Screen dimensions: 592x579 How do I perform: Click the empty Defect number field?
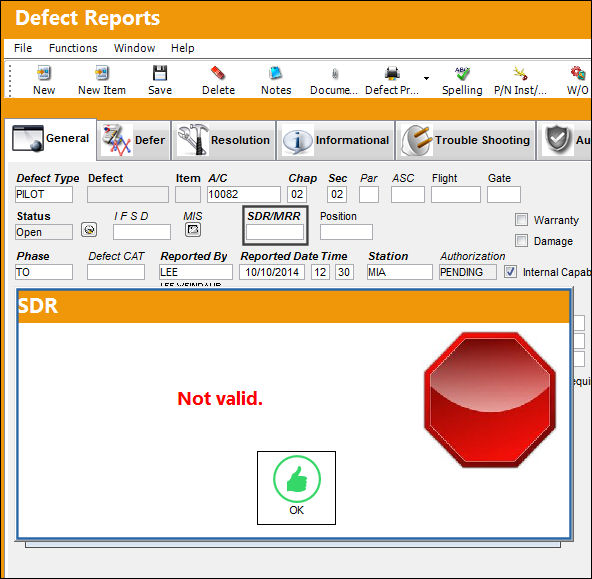coord(128,194)
